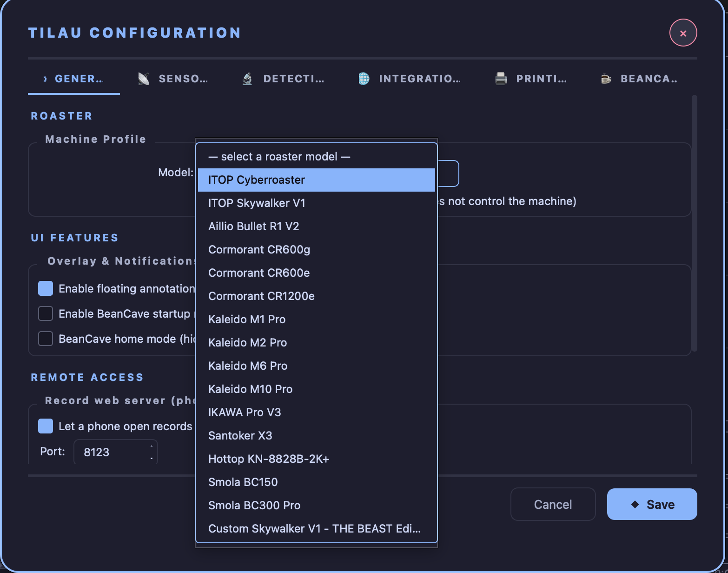
Task: Enable the BeanCave startup checkbox
Action: coord(46,313)
